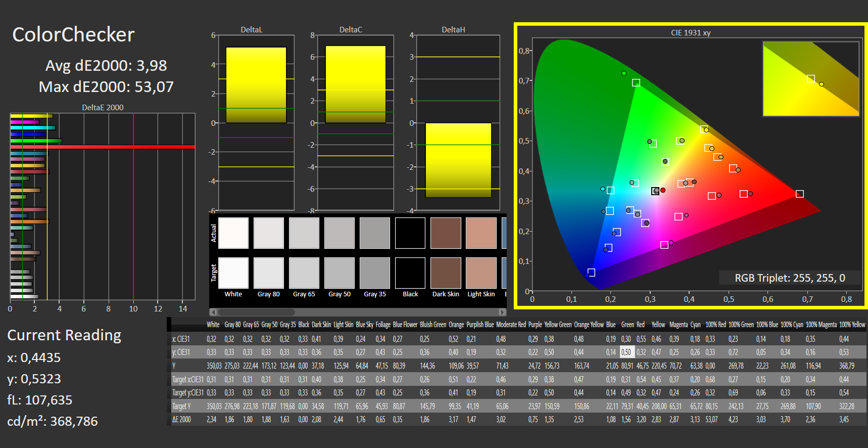Screen dimensions: 868x448
Task: Click the Target x:CIE31 row label
Action: (187, 379)
